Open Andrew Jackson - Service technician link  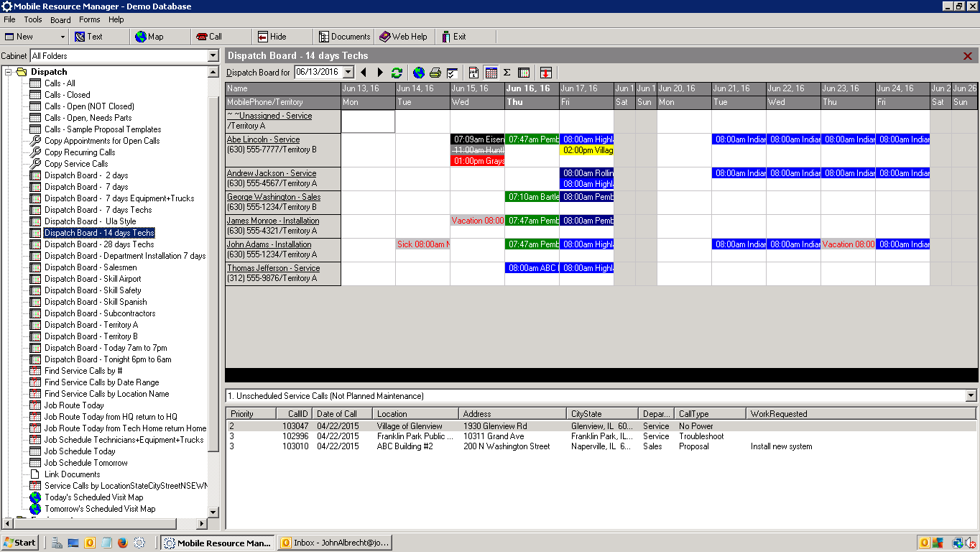coord(272,173)
